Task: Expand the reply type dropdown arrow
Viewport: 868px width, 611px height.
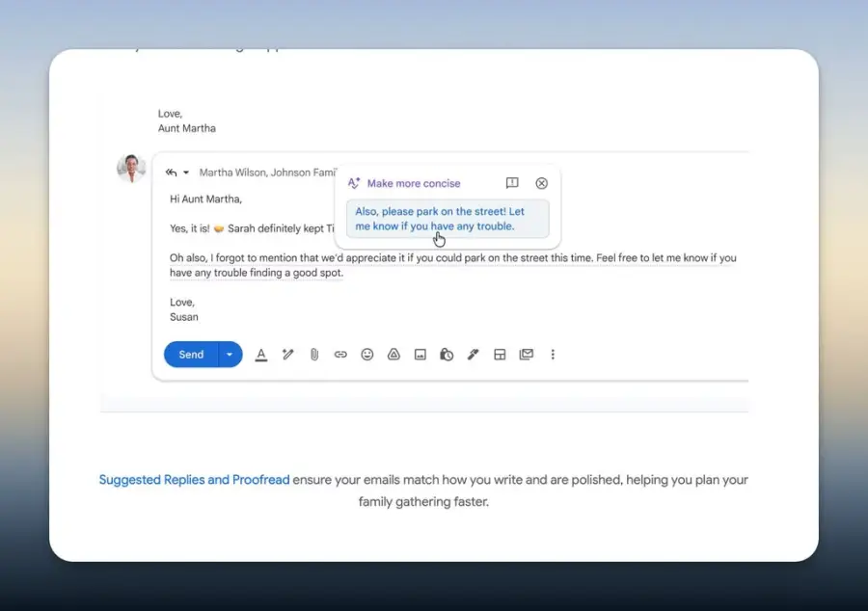Action: [186, 173]
